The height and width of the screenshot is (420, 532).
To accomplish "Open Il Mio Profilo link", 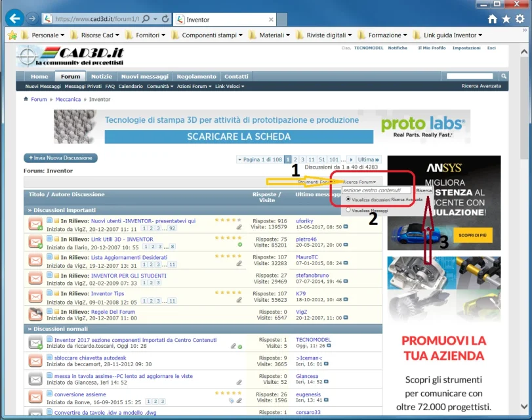I will pos(432,48).
